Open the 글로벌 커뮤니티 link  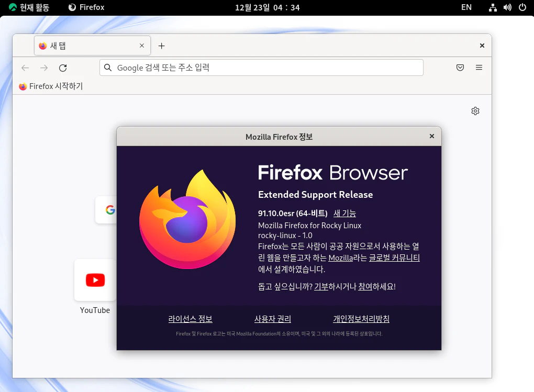tap(394, 258)
